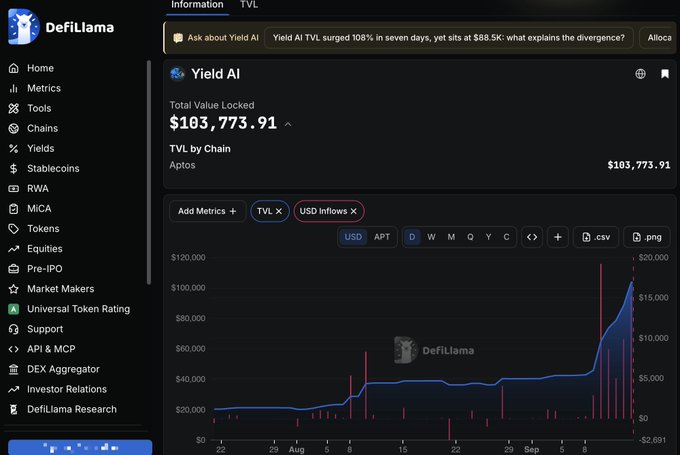Click the -$2,691 right axis label
This screenshot has width=680, height=455.
coord(652,440)
